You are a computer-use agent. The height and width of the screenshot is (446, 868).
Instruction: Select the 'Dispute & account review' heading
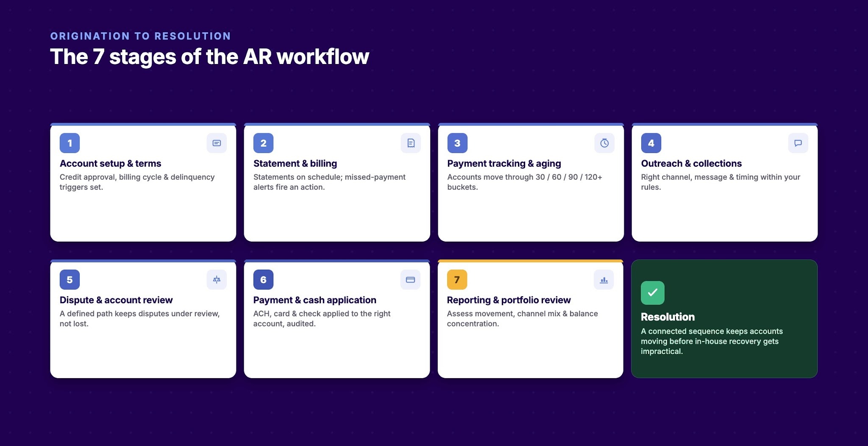click(x=116, y=300)
